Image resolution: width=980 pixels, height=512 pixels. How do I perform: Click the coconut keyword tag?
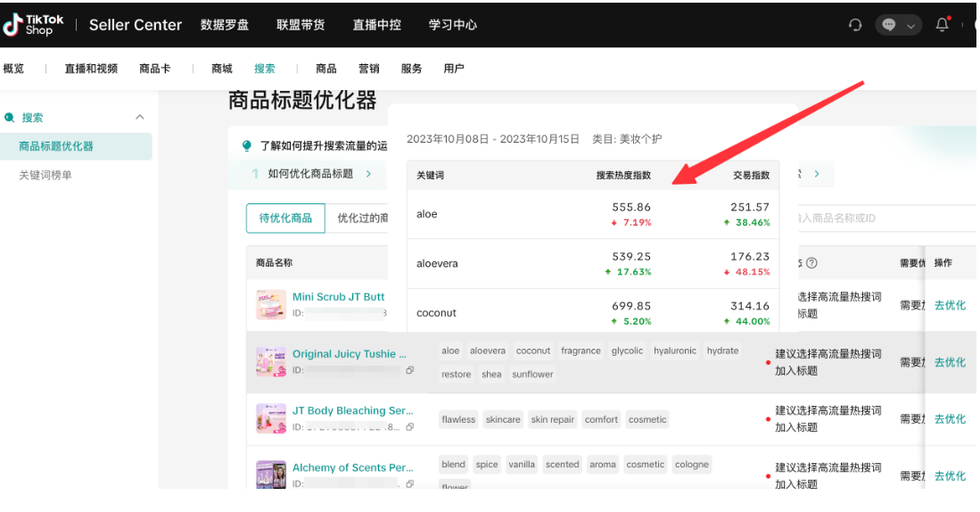[x=533, y=351]
